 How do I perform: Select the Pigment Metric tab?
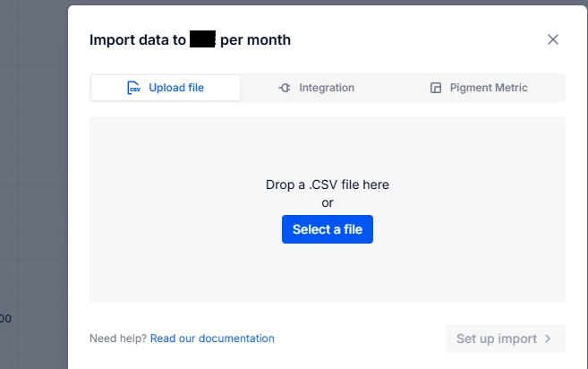click(479, 88)
